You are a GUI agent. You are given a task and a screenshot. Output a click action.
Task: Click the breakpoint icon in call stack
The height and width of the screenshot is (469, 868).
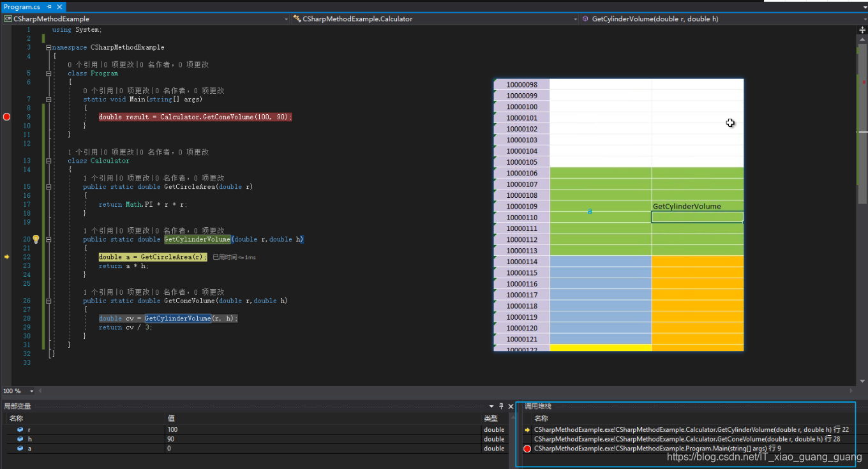(527, 449)
